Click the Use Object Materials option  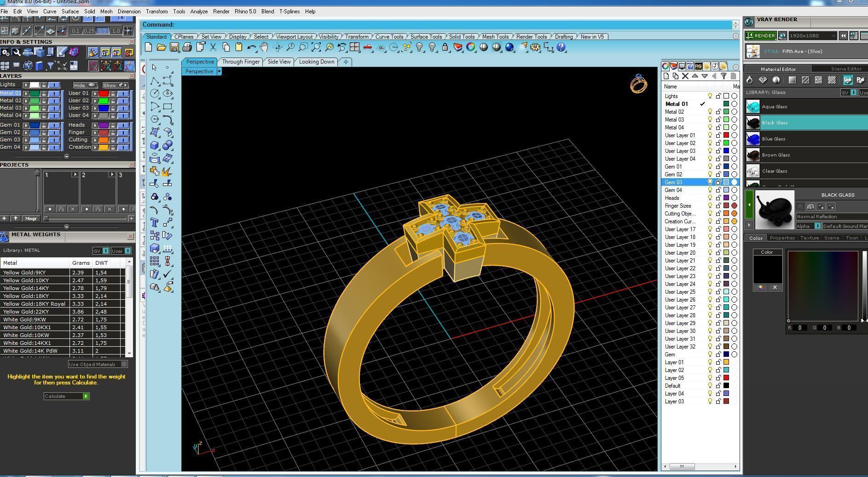[x=98, y=364]
